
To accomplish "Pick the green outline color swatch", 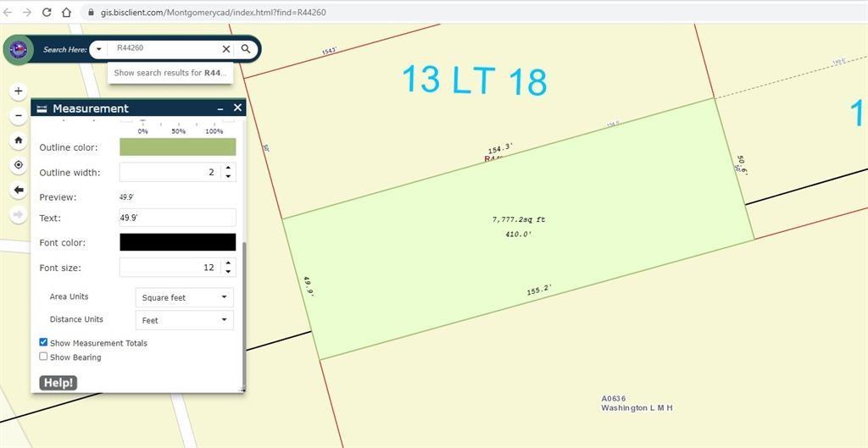I will [178, 147].
